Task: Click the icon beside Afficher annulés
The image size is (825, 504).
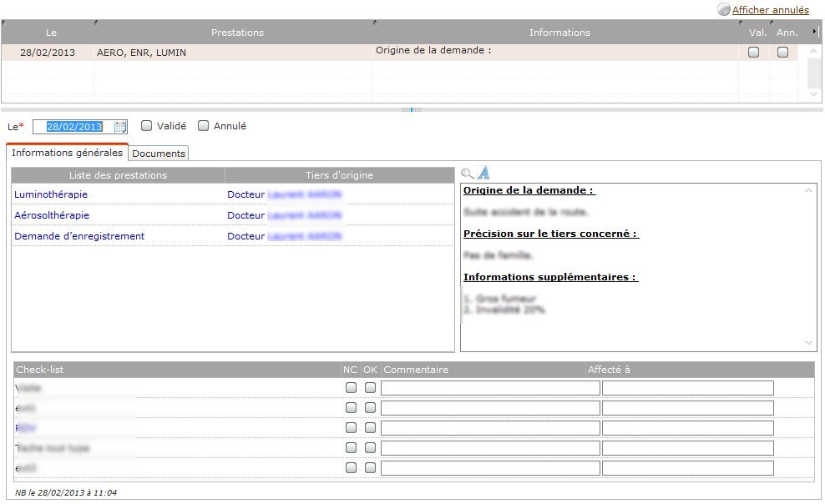Action: tap(724, 9)
